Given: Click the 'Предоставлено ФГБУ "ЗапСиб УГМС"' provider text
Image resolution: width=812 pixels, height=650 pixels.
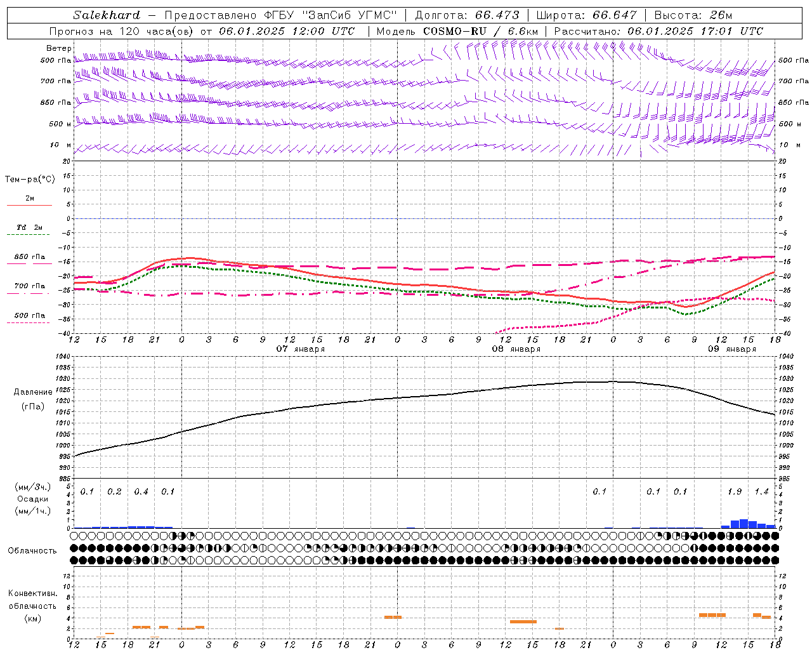Looking at the screenshot, I should tap(280, 15).
